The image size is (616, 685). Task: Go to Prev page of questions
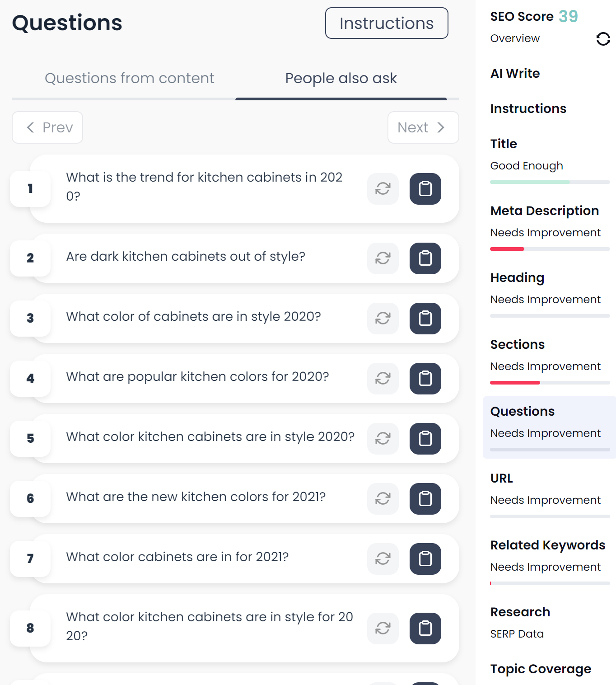(x=47, y=127)
